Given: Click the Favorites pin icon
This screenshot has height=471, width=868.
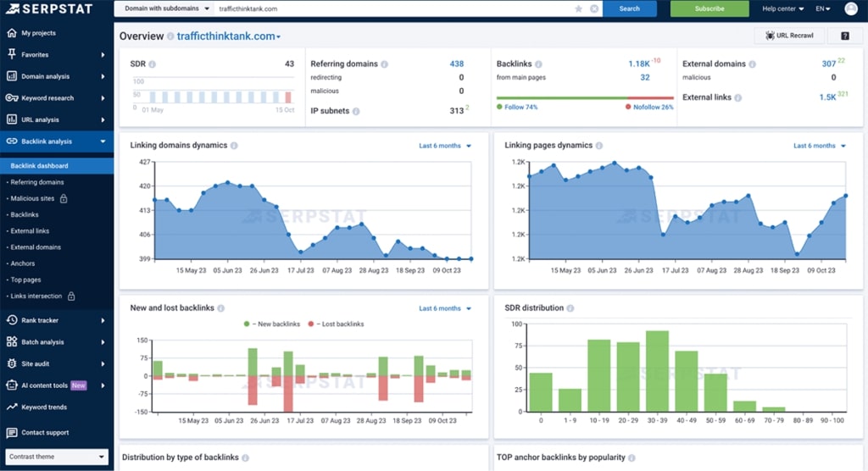Looking at the screenshot, I should click(x=12, y=54).
